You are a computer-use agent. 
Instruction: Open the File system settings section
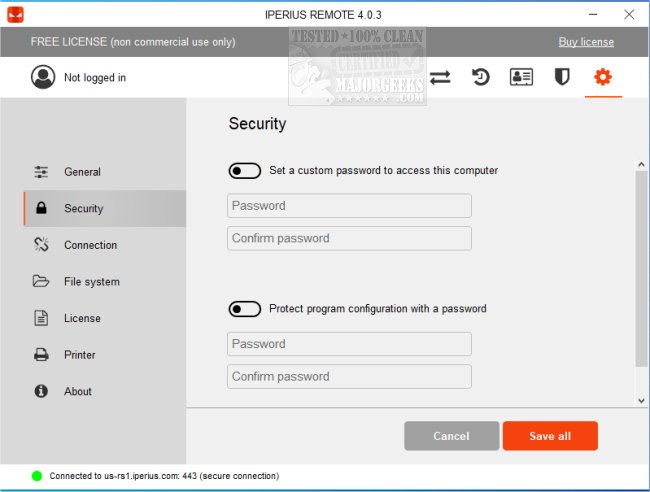point(91,282)
